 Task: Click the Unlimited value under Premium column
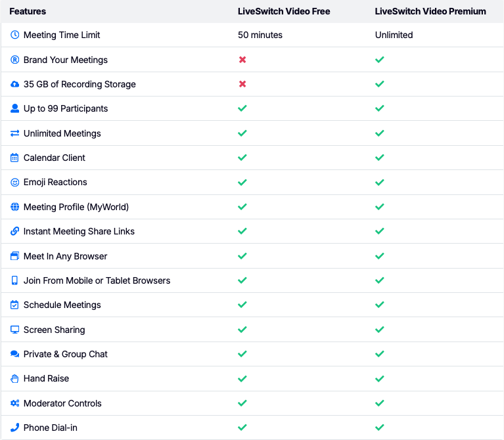coord(394,35)
